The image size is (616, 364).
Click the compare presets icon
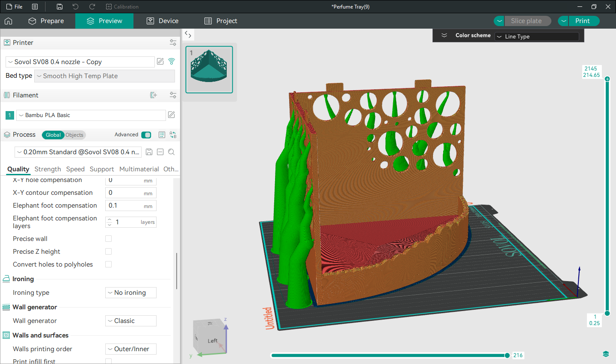173,135
